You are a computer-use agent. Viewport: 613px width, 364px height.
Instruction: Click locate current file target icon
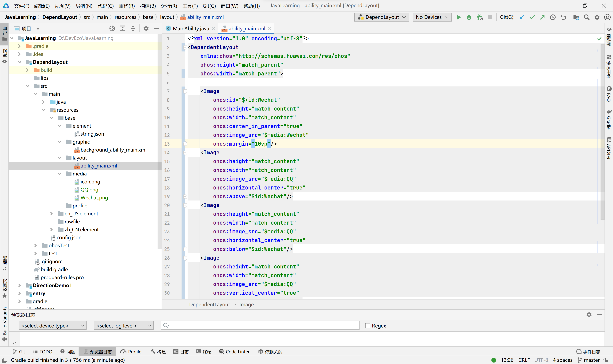(x=112, y=28)
